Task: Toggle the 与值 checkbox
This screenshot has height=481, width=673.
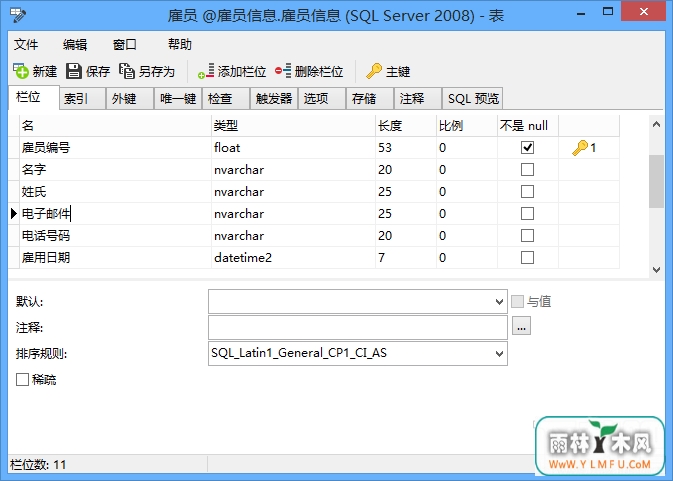Action: pyautogui.click(x=517, y=302)
